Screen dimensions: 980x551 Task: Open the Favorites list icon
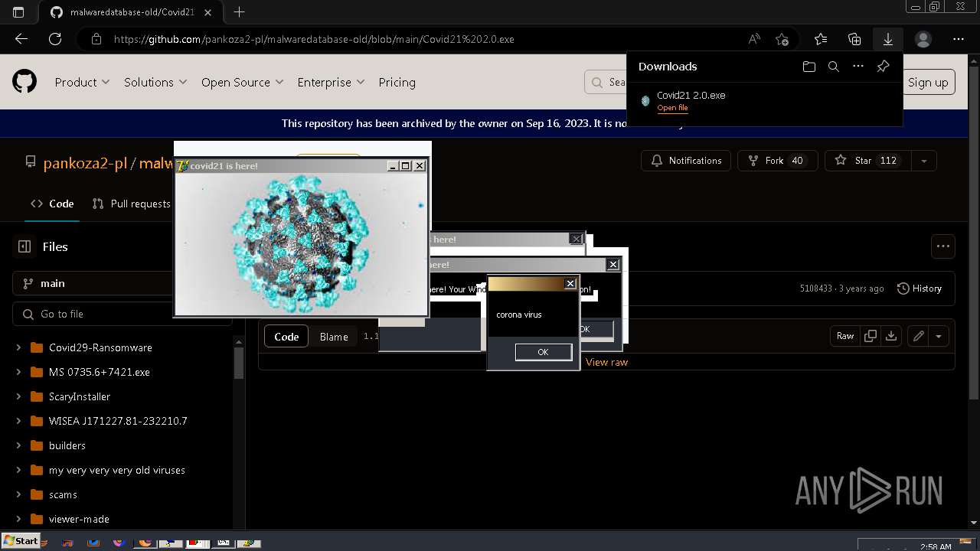pyautogui.click(x=821, y=39)
